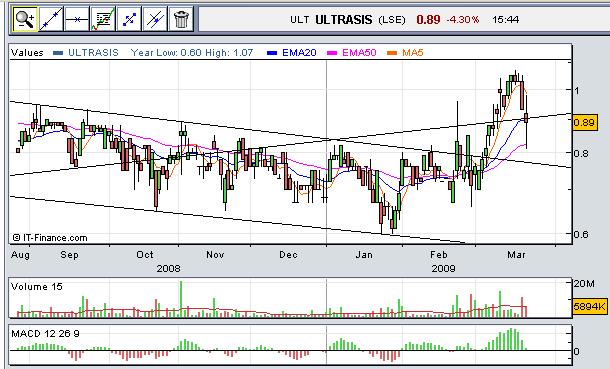Click the Feb label on time axis

(x=439, y=255)
